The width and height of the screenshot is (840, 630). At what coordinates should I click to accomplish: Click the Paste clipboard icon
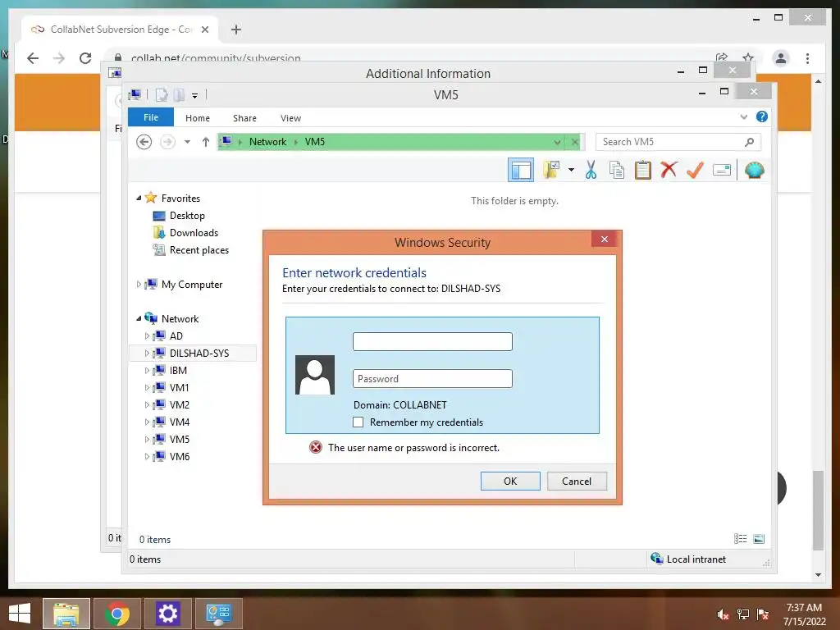642,170
